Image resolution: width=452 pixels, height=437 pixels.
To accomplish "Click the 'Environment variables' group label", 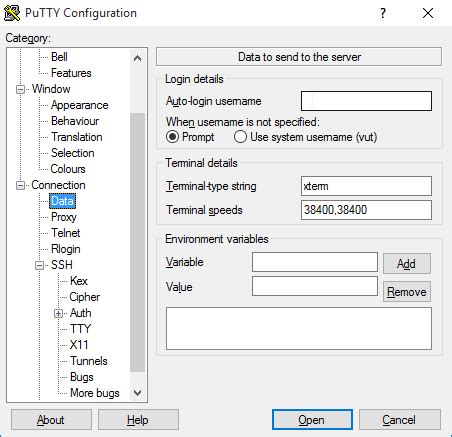I will (217, 239).
